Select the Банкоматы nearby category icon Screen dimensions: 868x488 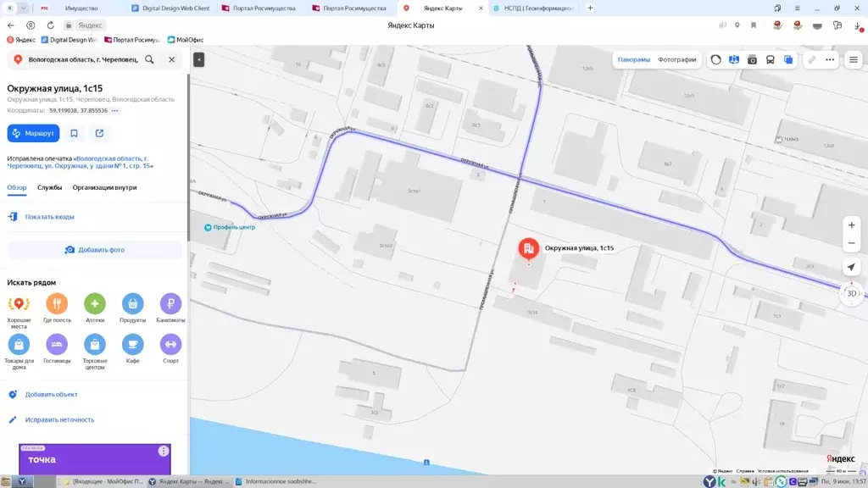[x=170, y=304]
